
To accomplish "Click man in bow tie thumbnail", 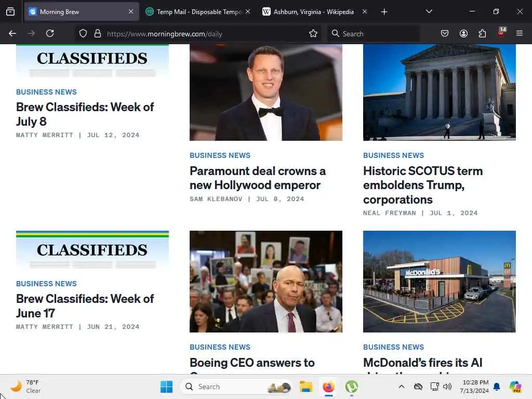I will 265,92.
